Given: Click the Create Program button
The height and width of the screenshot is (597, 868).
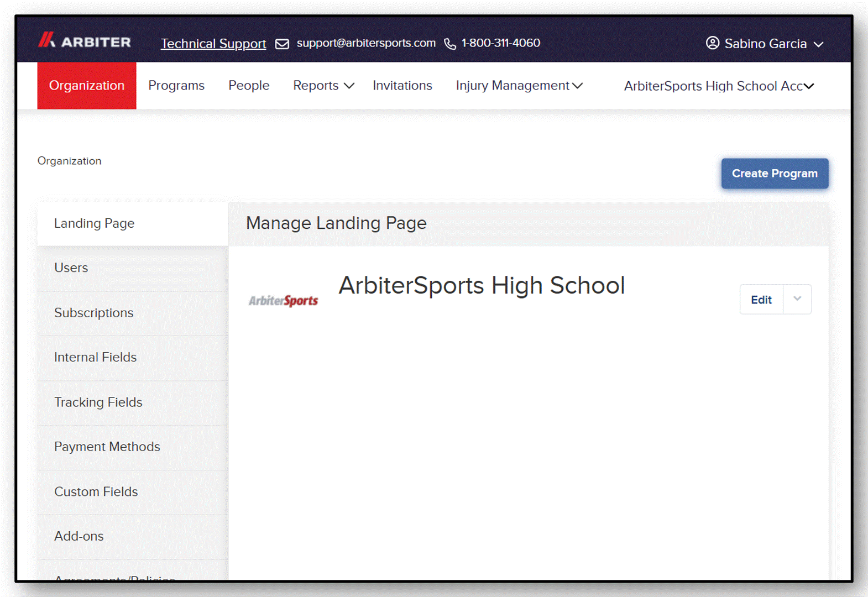Looking at the screenshot, I should coord(775,174).
